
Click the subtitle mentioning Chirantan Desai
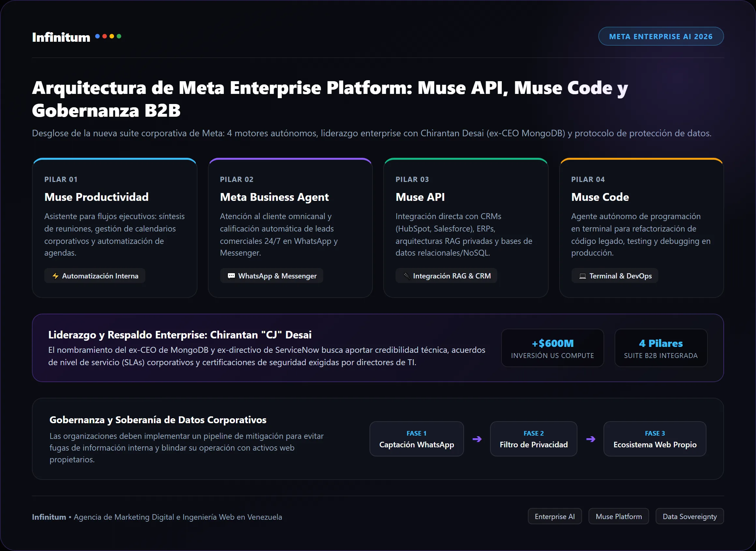click(372, 133)
